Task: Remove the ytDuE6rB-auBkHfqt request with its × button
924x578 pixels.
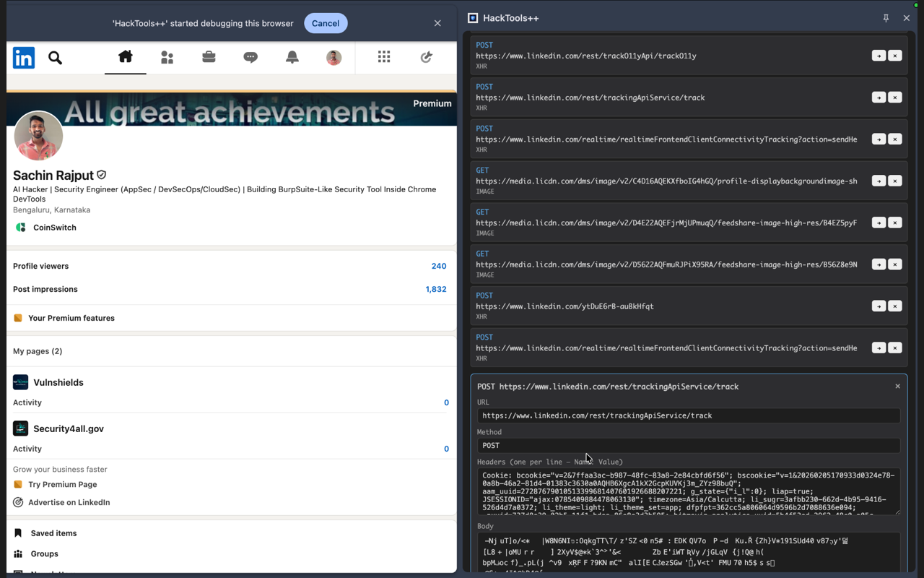Action: pyautogui.click(x=895, y=306)
